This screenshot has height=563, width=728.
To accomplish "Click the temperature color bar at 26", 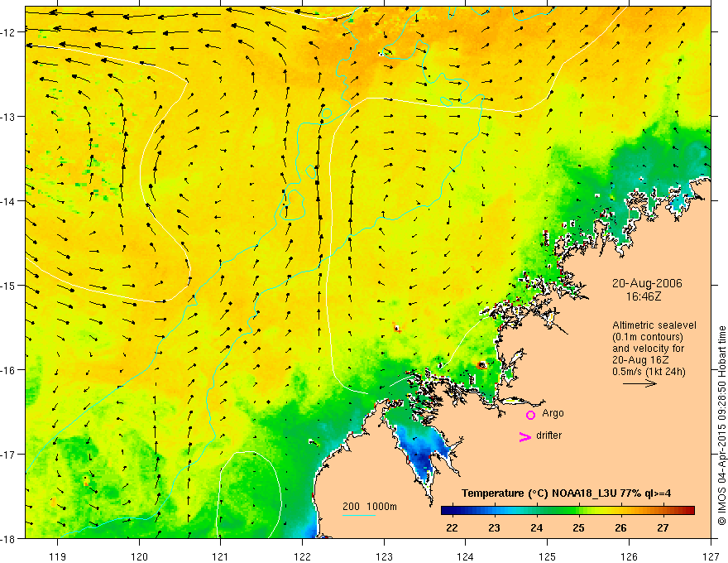I will tap(620, 511).
